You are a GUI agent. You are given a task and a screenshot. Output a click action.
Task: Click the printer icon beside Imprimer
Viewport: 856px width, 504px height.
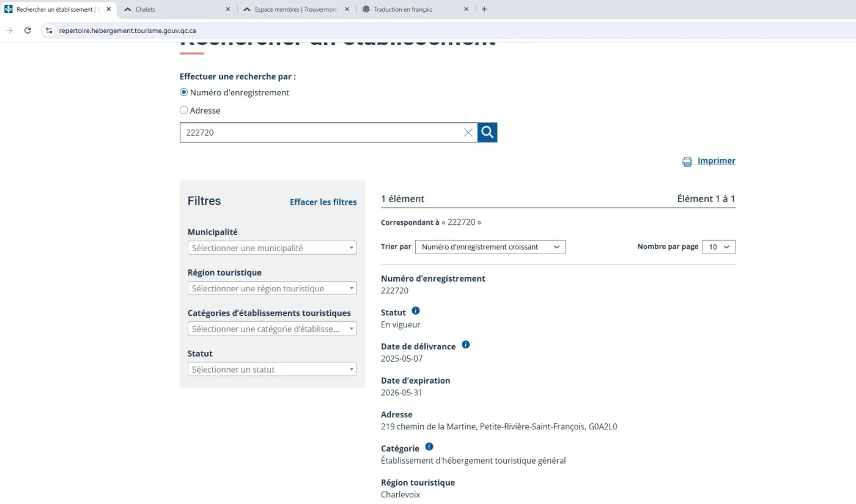click(687, 161)
